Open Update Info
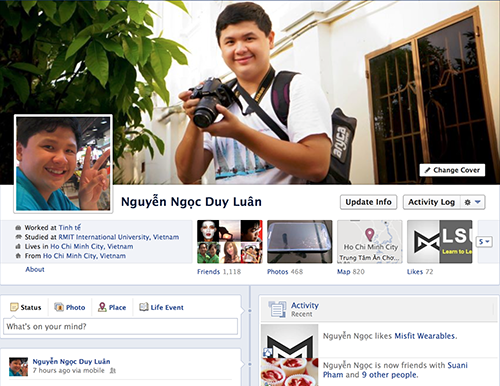The width and height of the screenshot is (500, 386). click(368, 202)
